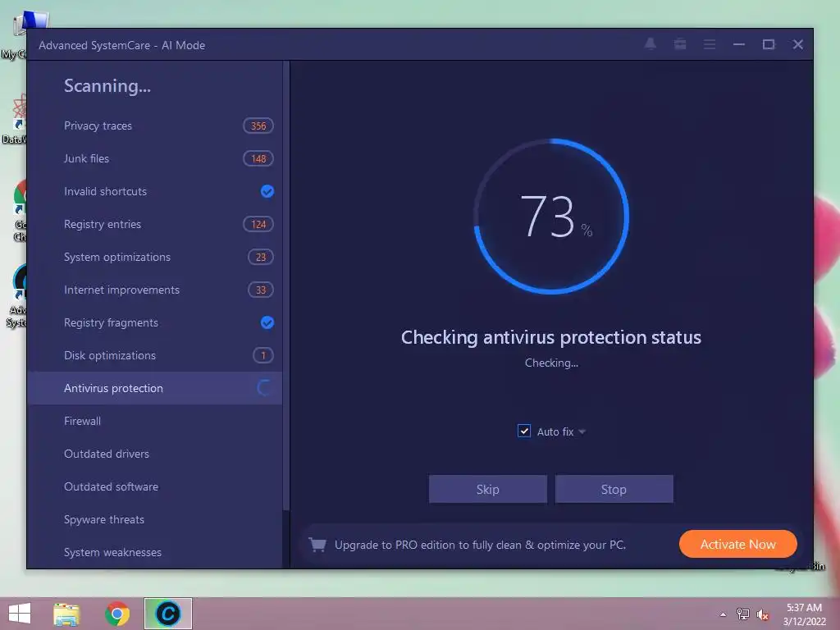
Task: Skip the current scan step
Action: pos(487,489)
